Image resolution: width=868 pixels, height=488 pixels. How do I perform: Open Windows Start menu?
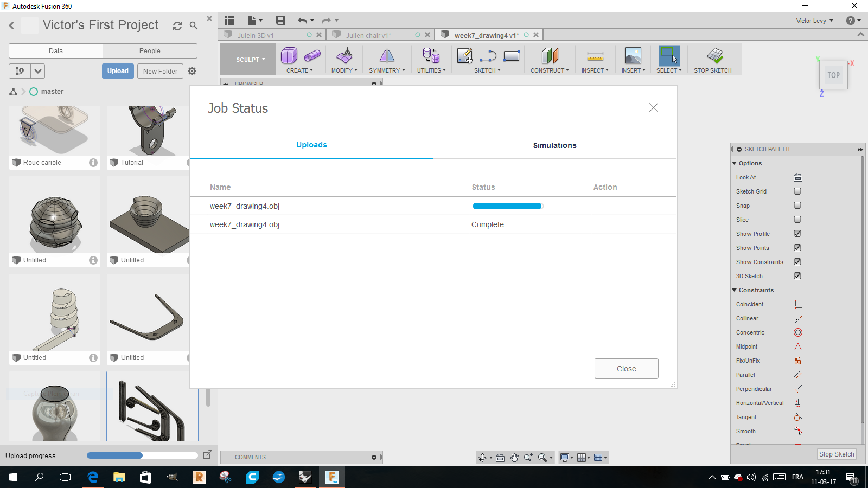(x=13, y=477)
